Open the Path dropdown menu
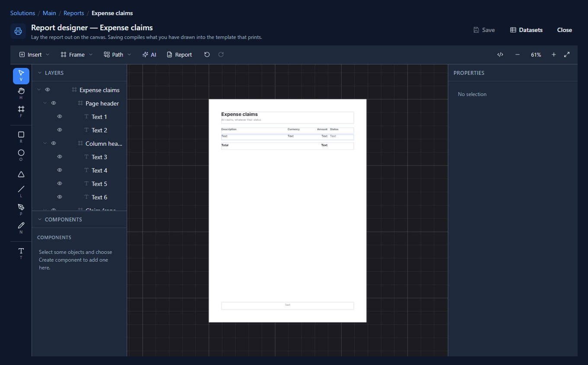588x365 pixels. (117, 54)
